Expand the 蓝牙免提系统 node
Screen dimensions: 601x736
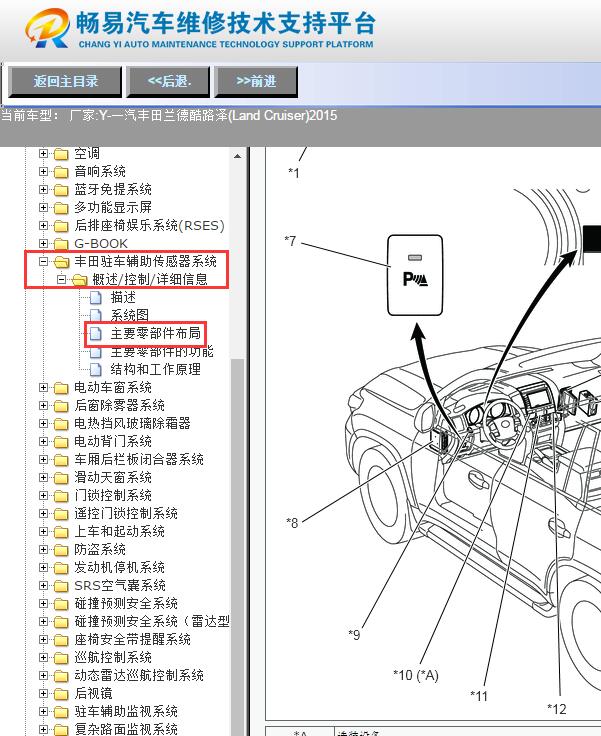[43, 190]
